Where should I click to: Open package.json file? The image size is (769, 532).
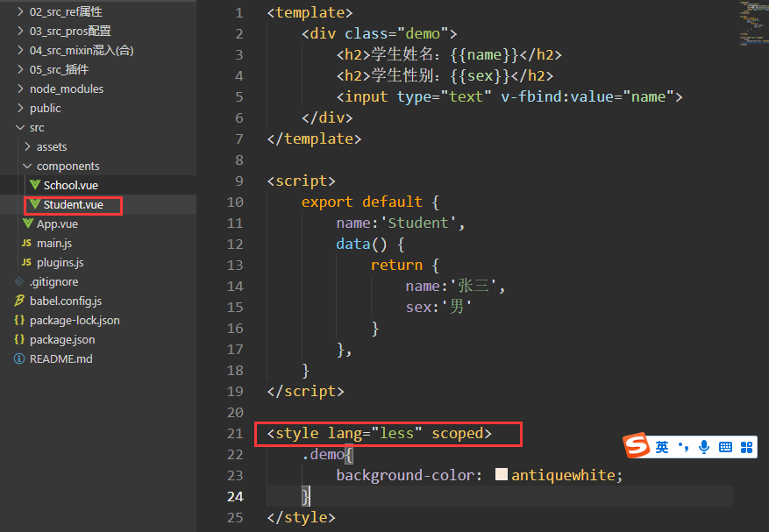click(x=62, y=340)
